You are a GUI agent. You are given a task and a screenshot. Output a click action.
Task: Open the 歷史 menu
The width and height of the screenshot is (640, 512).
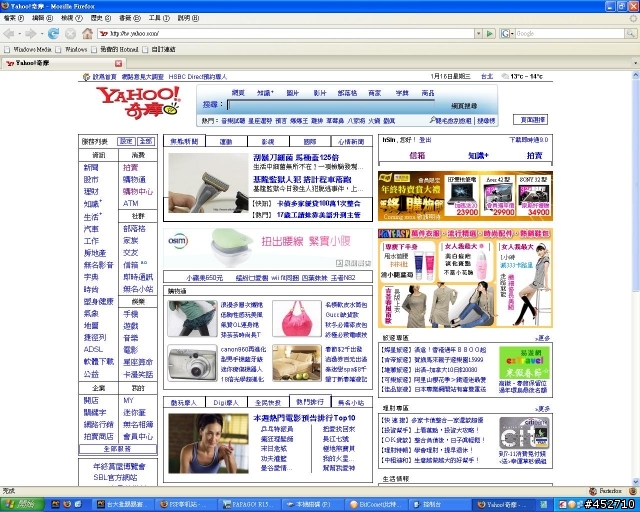100,18
